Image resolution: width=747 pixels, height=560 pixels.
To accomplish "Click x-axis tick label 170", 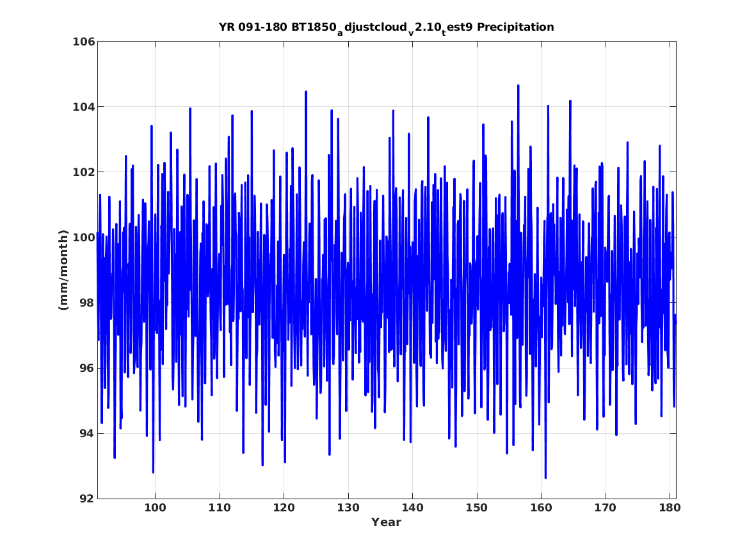I will pos(606,508).
